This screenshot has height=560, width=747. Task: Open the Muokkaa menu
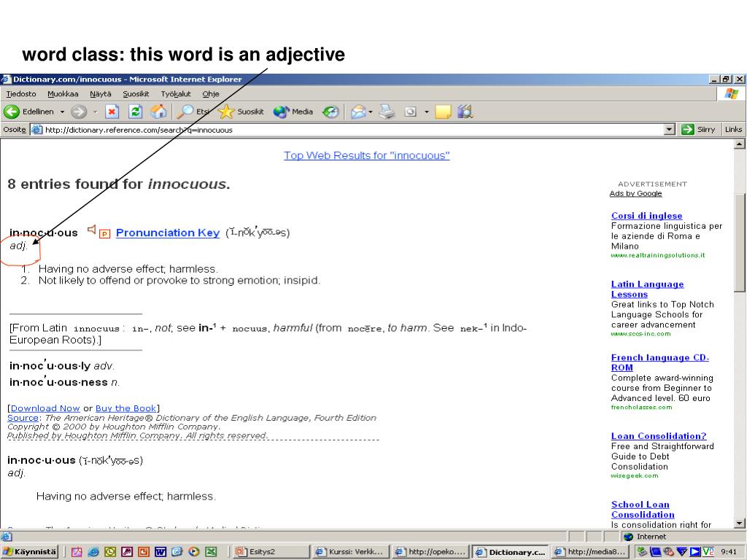[x=63, y=94]
